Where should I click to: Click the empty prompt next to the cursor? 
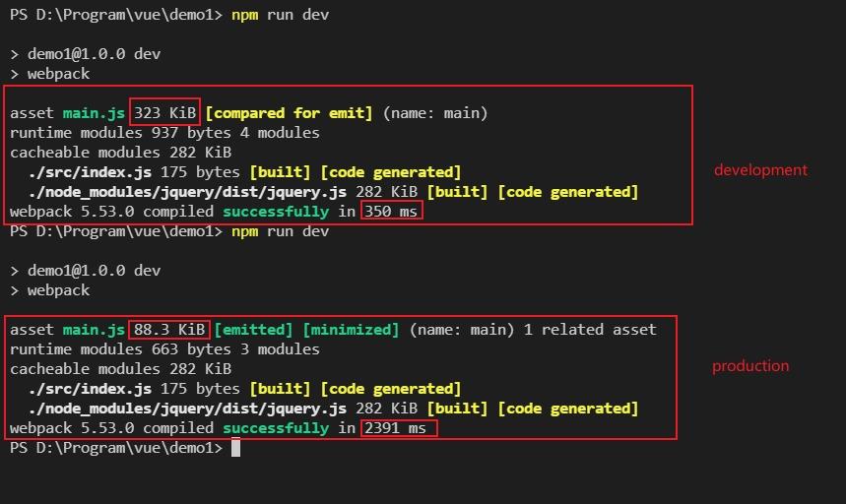116,448
